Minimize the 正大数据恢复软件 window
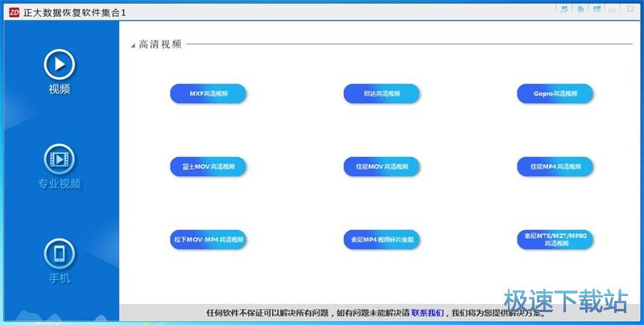 tap(613, 10)
